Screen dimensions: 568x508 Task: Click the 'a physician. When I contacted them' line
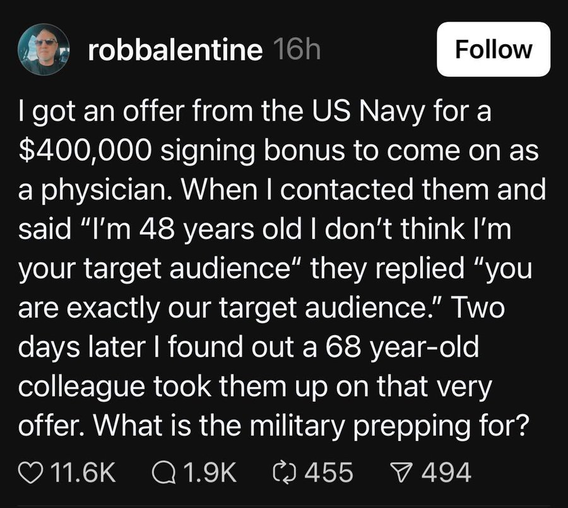pyautogui.click(x=282, y=190)
